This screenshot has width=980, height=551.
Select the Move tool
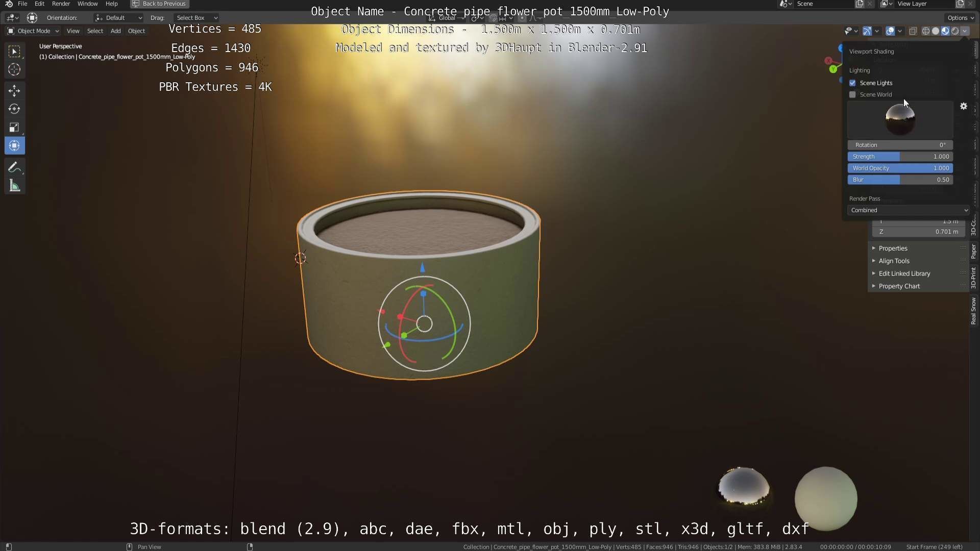pos(14,91)
